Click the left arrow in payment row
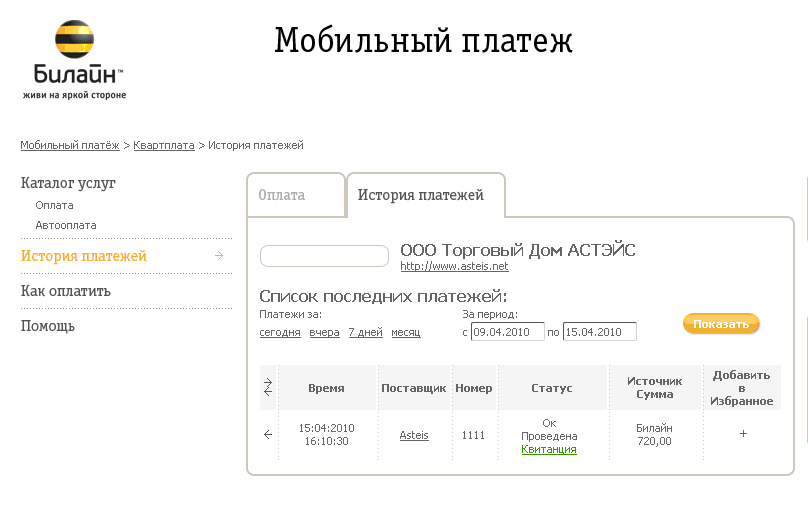Screen dimensions: 808x511 (267, 434)
